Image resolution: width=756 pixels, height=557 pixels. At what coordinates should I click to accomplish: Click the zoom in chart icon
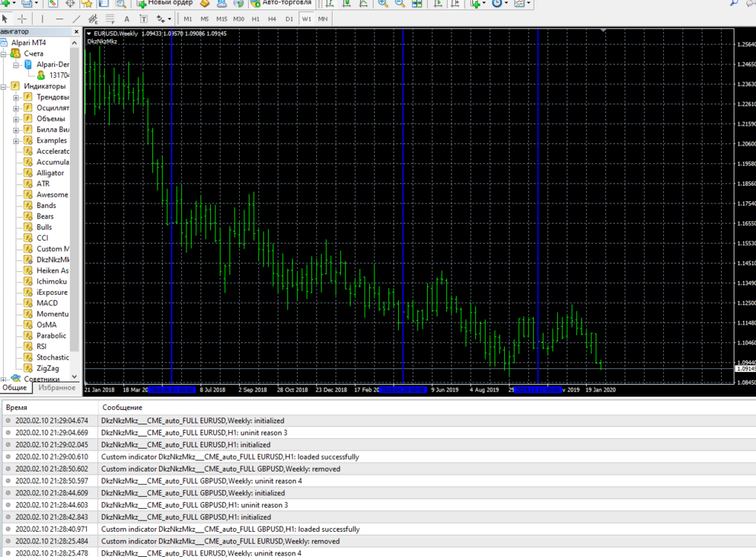tap(382, 4)
